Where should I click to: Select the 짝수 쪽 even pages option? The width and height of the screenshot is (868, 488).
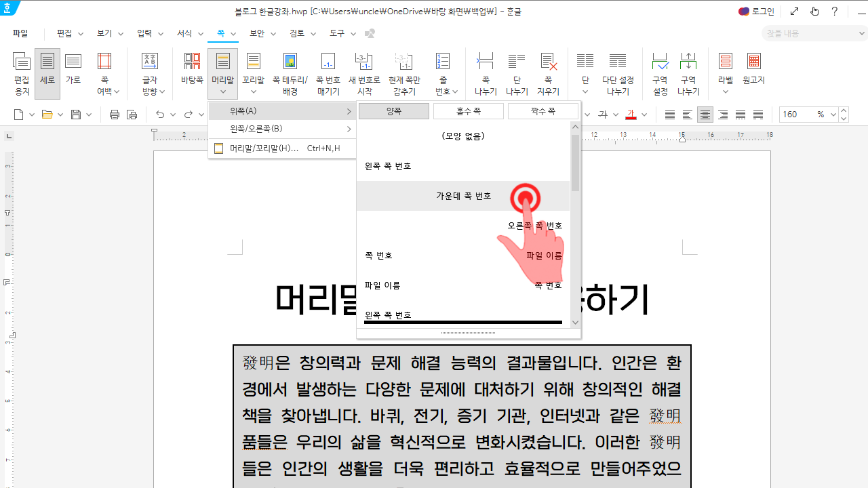pyautogui.click(x=543, y=111)
